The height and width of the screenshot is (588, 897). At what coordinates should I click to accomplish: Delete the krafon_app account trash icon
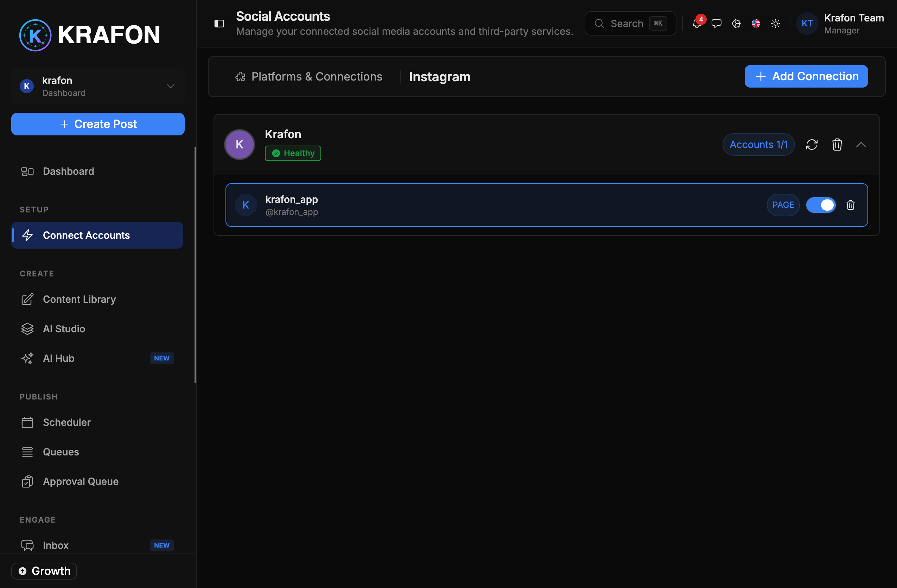click(850, 205)
